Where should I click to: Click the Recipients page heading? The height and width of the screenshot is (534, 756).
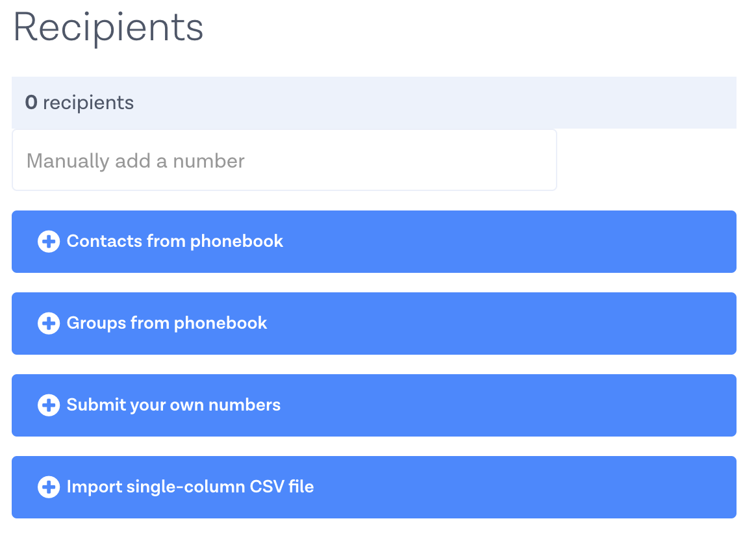tap(108, 29)
